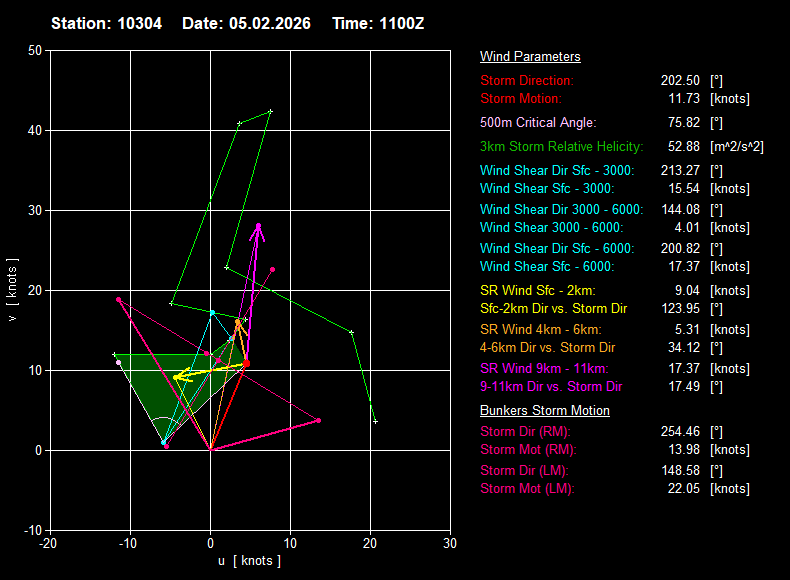The image size is (790, 580).
Task: Click the red Storm Direction label
Action: click(x=527, y=80)
